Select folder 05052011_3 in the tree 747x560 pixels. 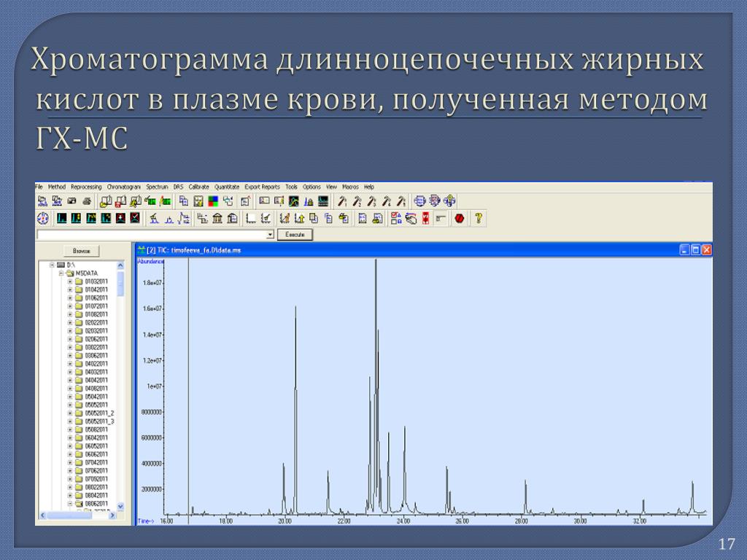pos(99,421)
